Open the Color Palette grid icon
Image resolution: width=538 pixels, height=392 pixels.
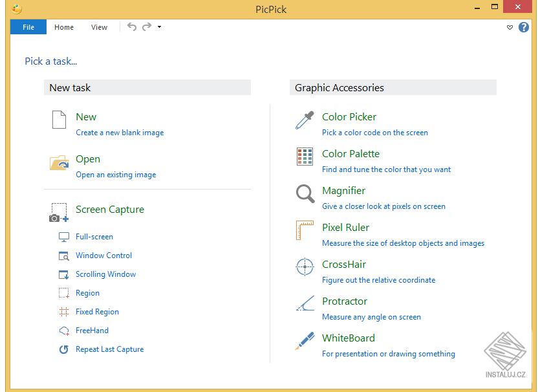[305, 157]
